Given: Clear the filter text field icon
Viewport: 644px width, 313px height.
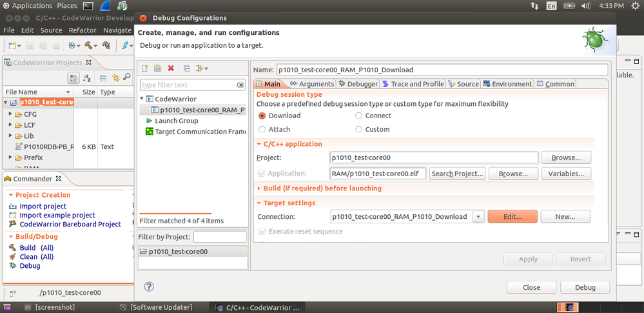Looking at the screenshot, I should click(240, 85).
